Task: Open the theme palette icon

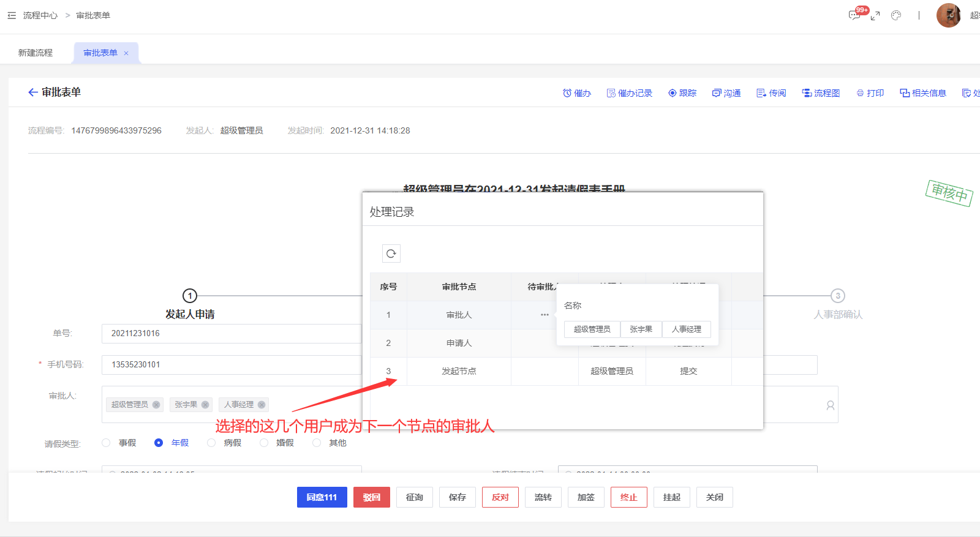Action: coord(896,16)
